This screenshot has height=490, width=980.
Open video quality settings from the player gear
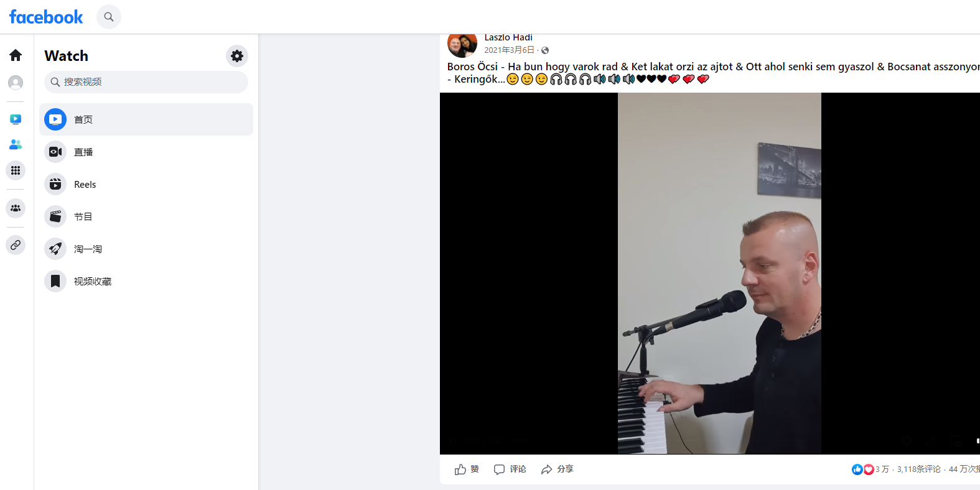906,440
